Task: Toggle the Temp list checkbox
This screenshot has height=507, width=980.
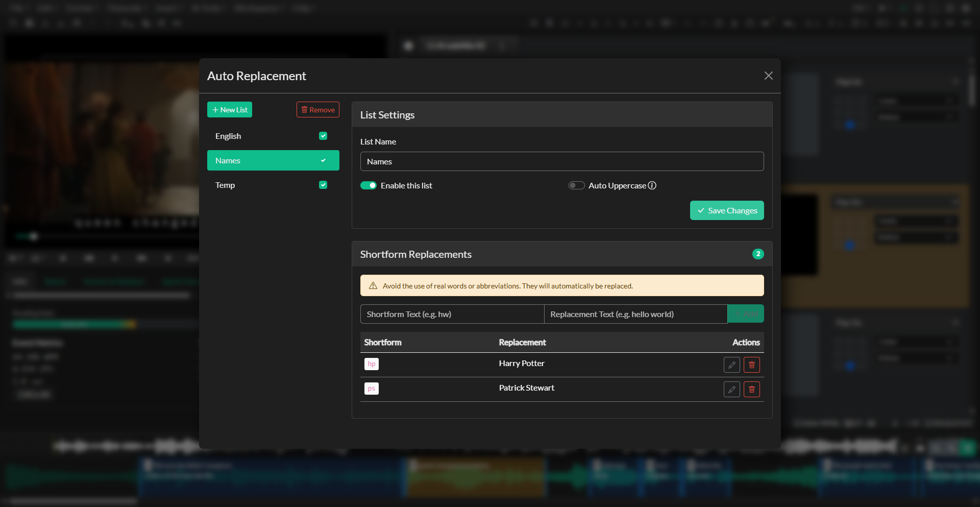Action: point(323,185)
